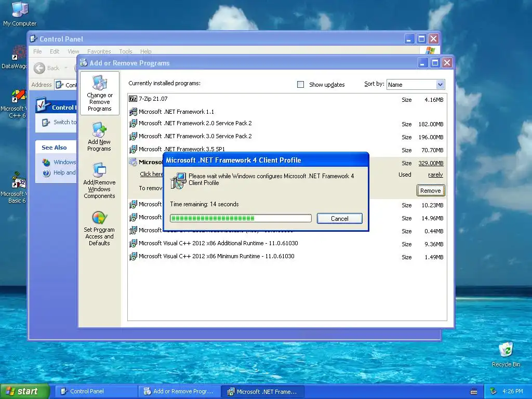532x399 pixels.
Task: Switch to Control Panel taskbar button
Action: point(96,391)
